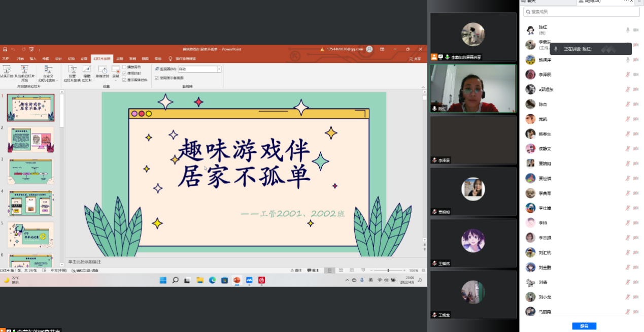Open Set Up Slide Show (设置幻灯片放映)

(72, 71)
